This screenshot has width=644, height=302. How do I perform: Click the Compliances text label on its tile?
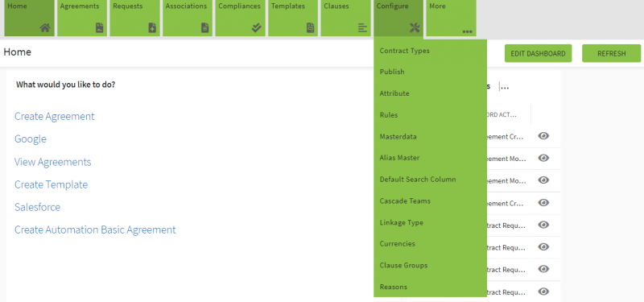[239, 6]
